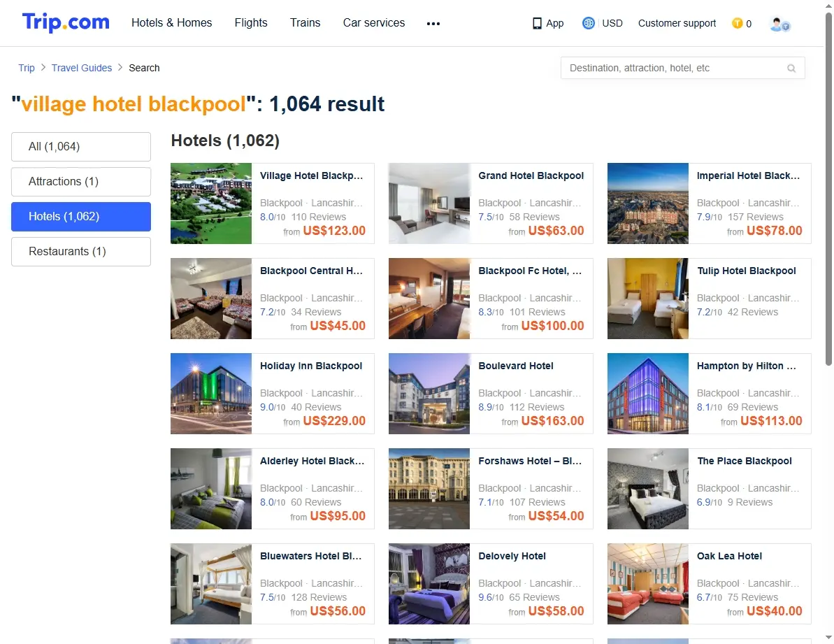834x644 pixels.
Task: Open The Place Blackpool photo
Action: tap(648, 489)
